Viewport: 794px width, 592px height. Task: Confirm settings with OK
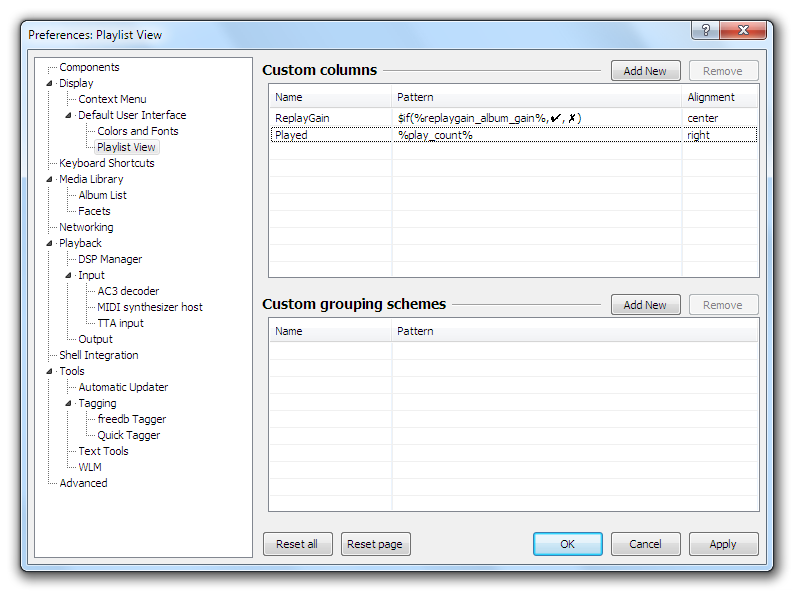coord(567,544)
